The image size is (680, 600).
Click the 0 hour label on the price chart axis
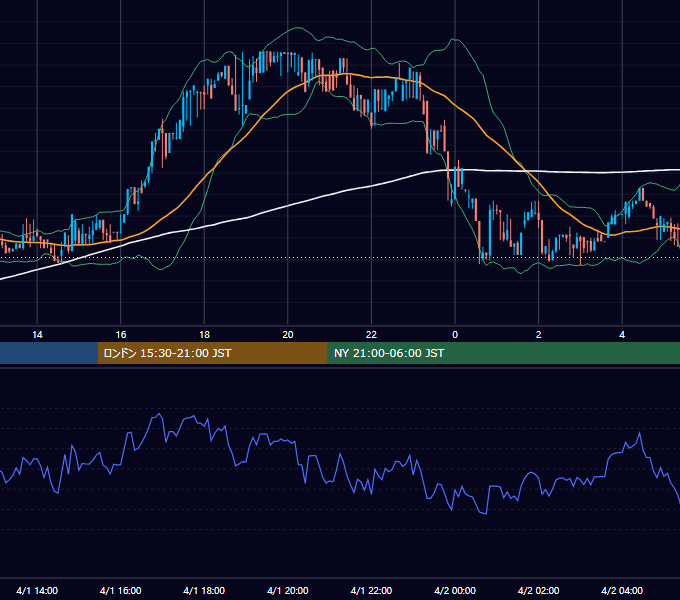point(455,335)
